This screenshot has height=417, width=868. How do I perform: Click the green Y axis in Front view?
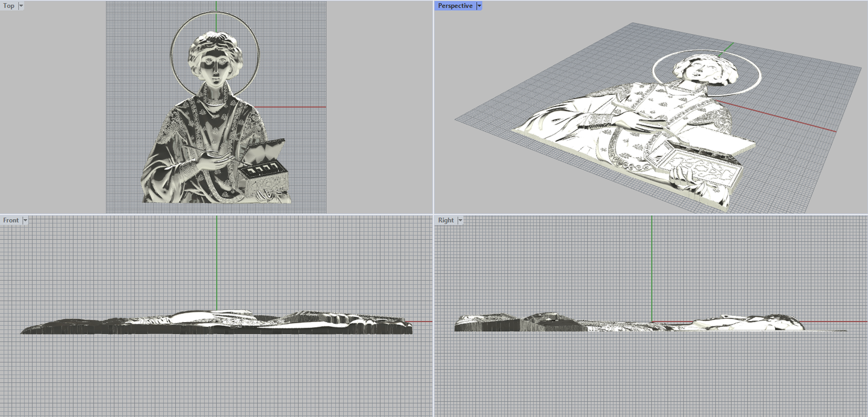pyautogui.click(x=217, y=260)
